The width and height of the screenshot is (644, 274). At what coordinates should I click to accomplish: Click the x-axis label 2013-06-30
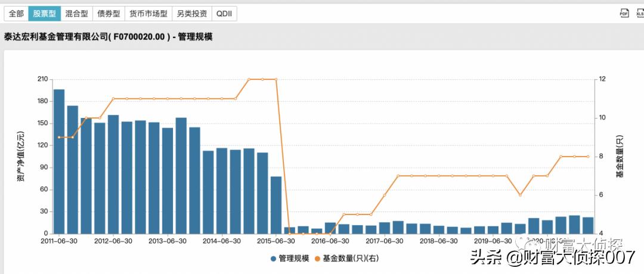coord(168,241)
